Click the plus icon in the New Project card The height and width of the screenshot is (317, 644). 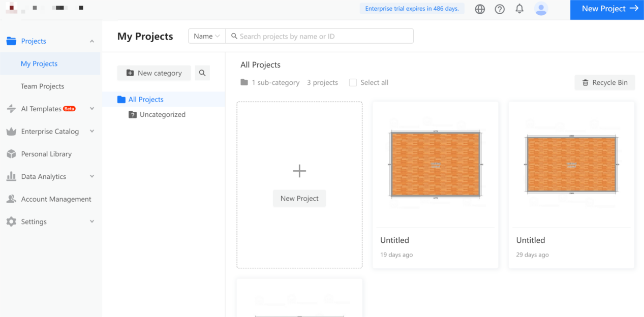point(299,171)
